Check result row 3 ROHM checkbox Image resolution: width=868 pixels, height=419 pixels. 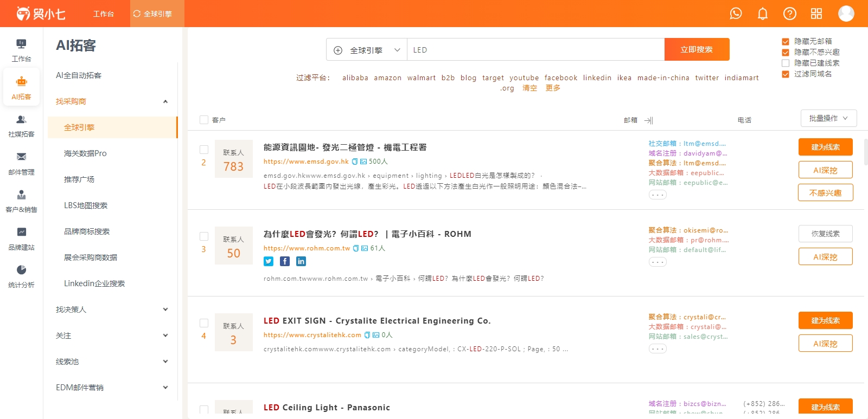(204, 236)
